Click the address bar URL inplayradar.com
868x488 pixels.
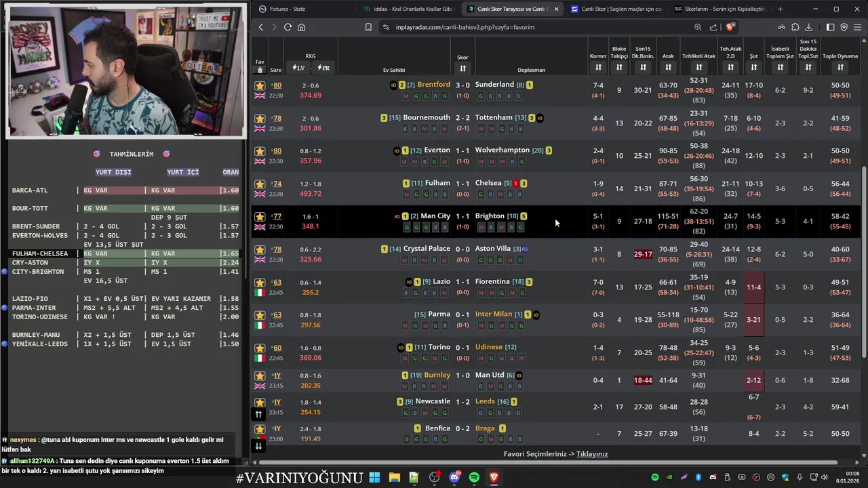465,27
